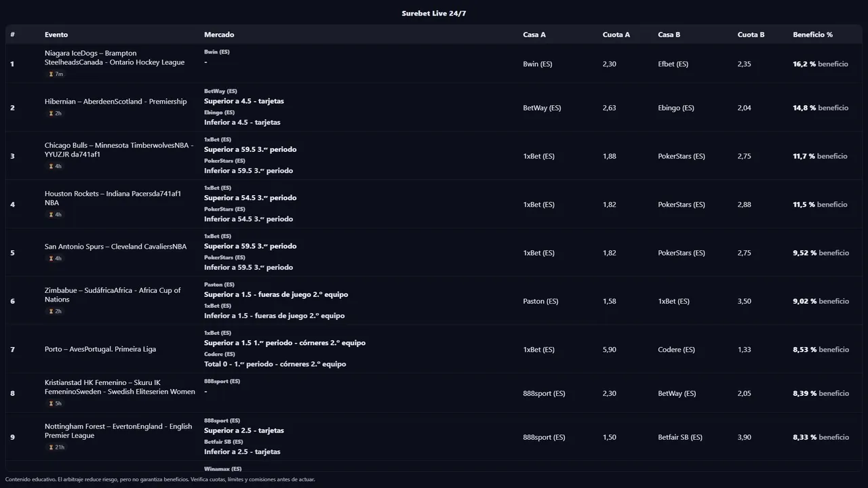This screenshot has width=868, height=488.
Task: Click hourglass icon under Hibernian – Aberdeen
Action: click(x=51, y=113)
